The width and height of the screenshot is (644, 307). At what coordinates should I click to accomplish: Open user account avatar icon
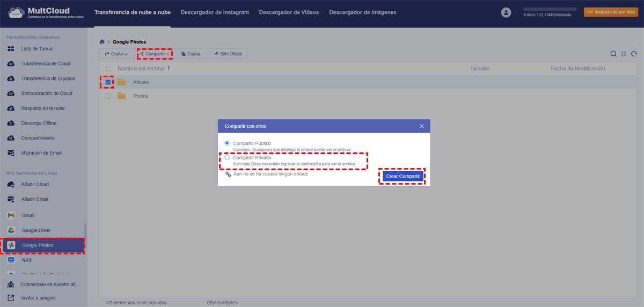506,12
